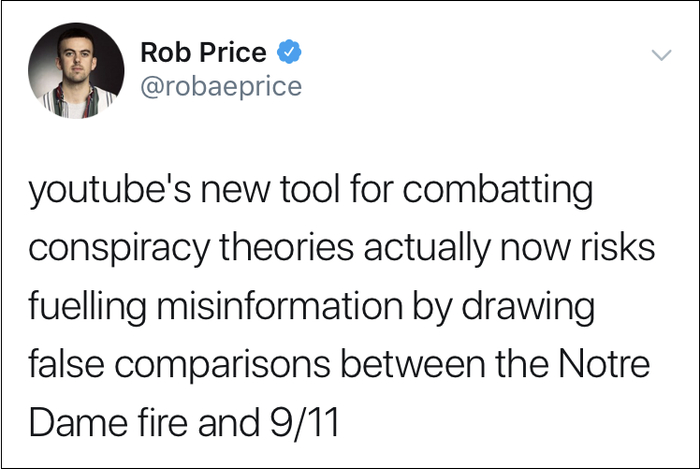Click the text "9/11" ending the tweet

(x=301, y=423)
